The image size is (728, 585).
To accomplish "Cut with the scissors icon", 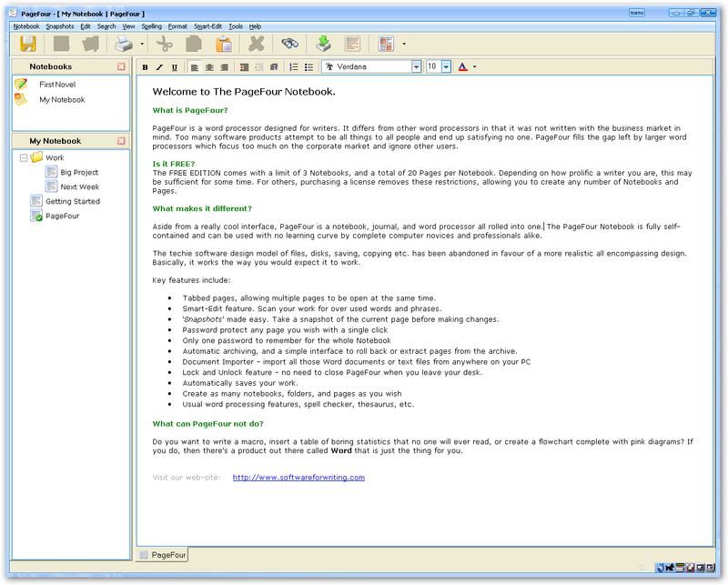I will click(165, 44).
